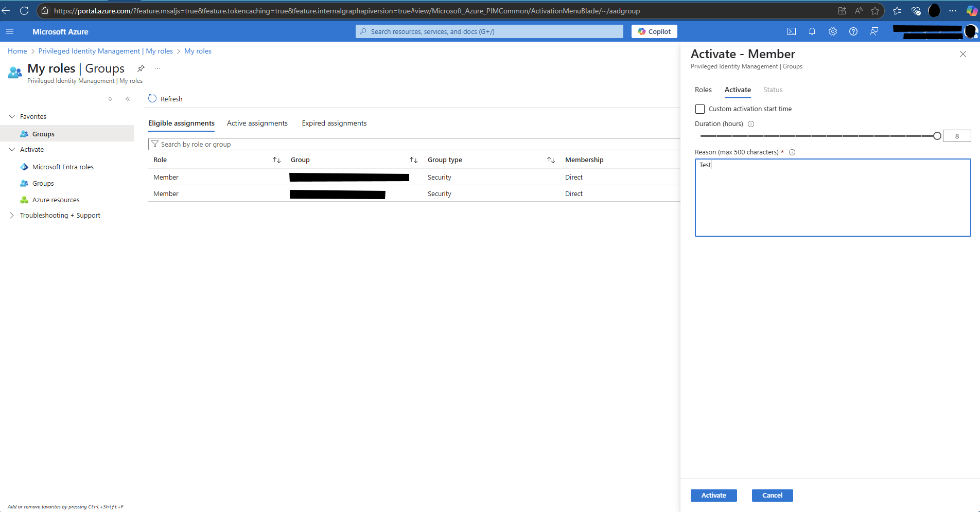Sort by Group type column arrows
This screenshot has height=512, width=980.
(551, 160)
